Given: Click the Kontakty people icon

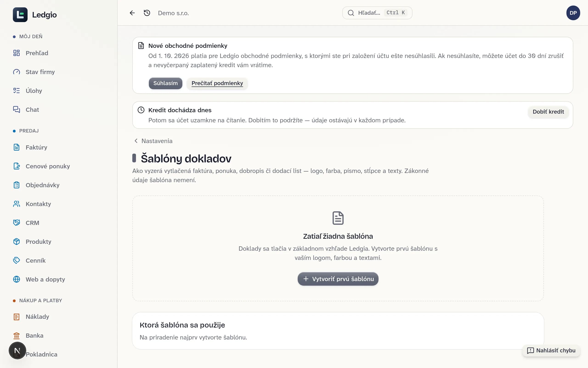Looking at the screenshot, I should coord(17,204).
